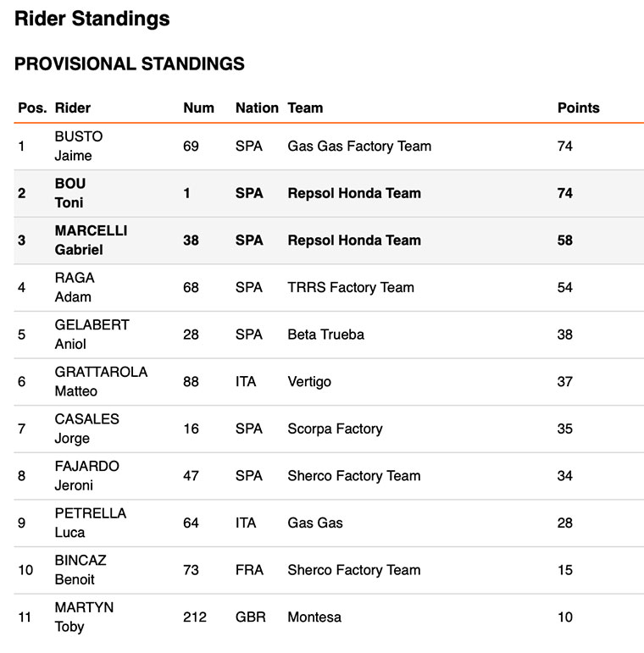
Task: Click Fajardo Jeroni's number 47
Action: (191, 476)
